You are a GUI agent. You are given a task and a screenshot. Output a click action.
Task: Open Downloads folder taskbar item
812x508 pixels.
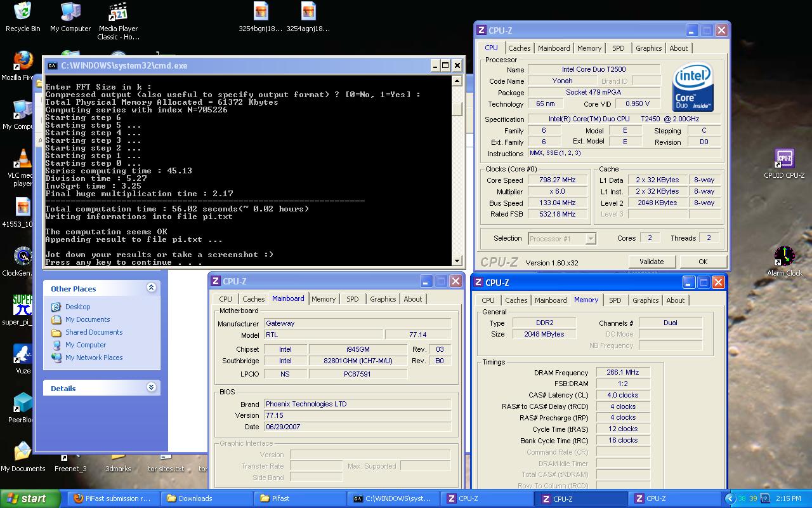click(207, 498)
